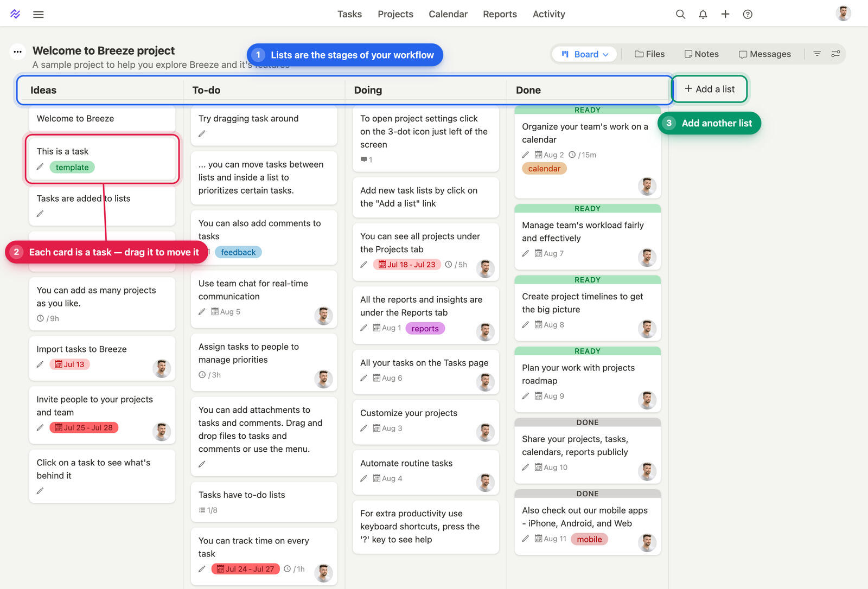The height and width of the screenshot is (589, 868).
Task: Open the help question mark icon
Action: pos(748,14)
